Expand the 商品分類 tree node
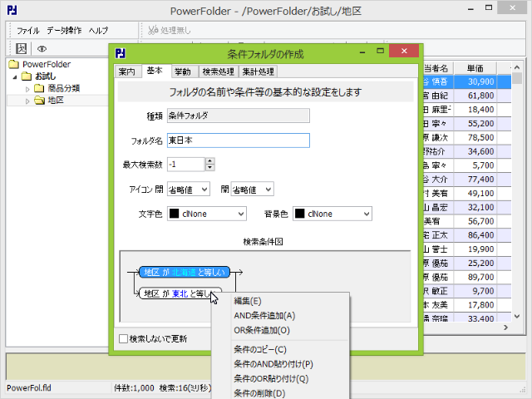This screenshot has height=399, width=532. tap(27, 89)
